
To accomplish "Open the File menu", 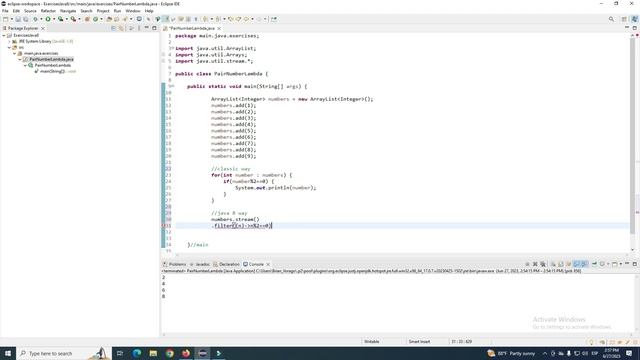I will (x=5, y=11).
